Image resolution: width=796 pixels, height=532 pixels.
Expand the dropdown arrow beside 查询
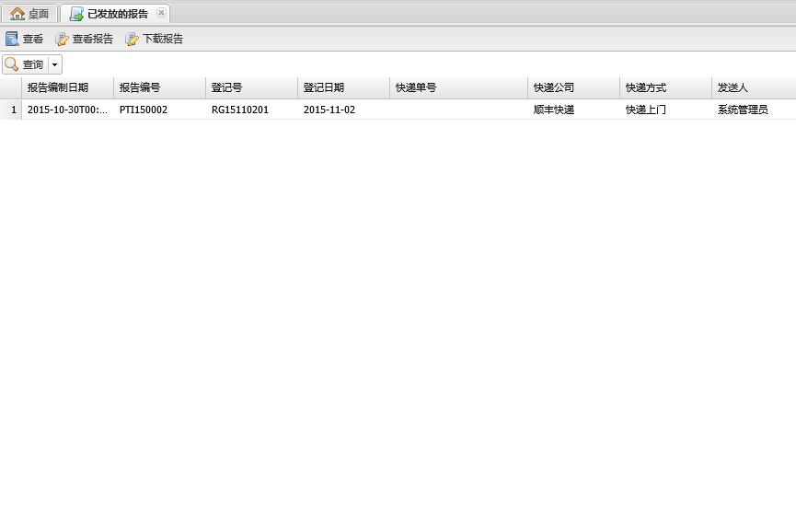54,64
